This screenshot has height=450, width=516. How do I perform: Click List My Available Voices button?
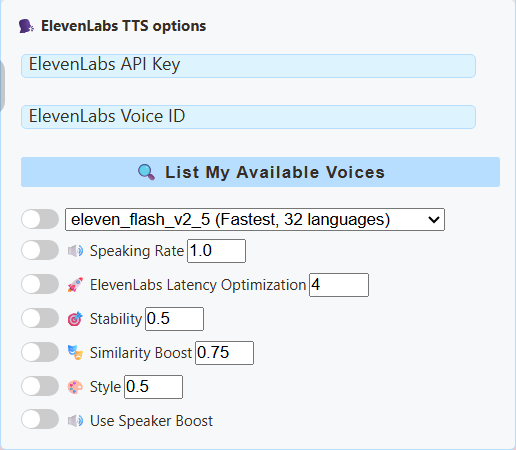[x=260, y=172]
